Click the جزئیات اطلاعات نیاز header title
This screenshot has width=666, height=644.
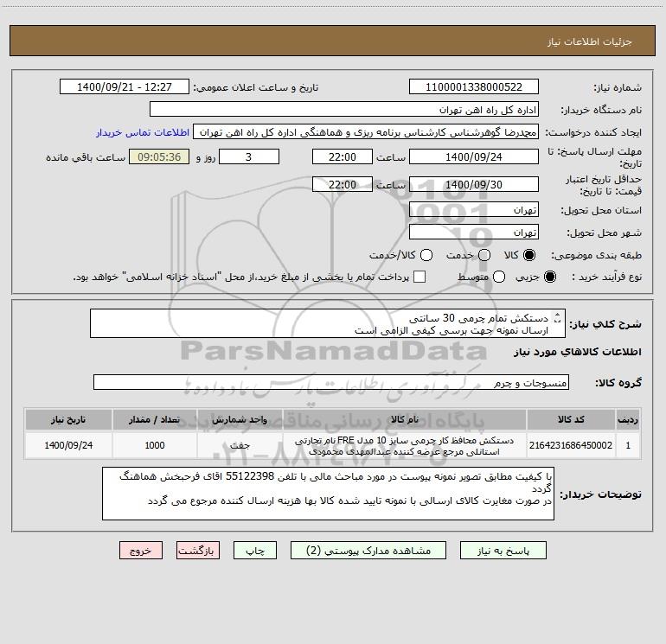590,41
